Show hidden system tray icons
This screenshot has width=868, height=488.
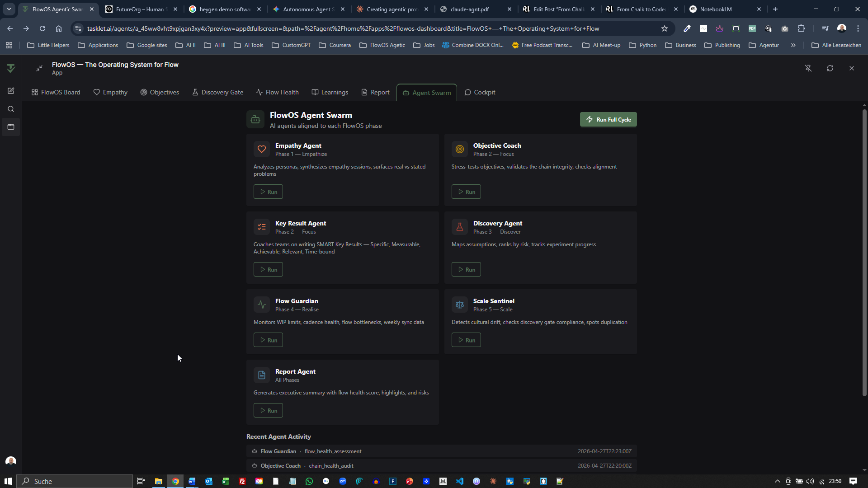tap(777, 481)
